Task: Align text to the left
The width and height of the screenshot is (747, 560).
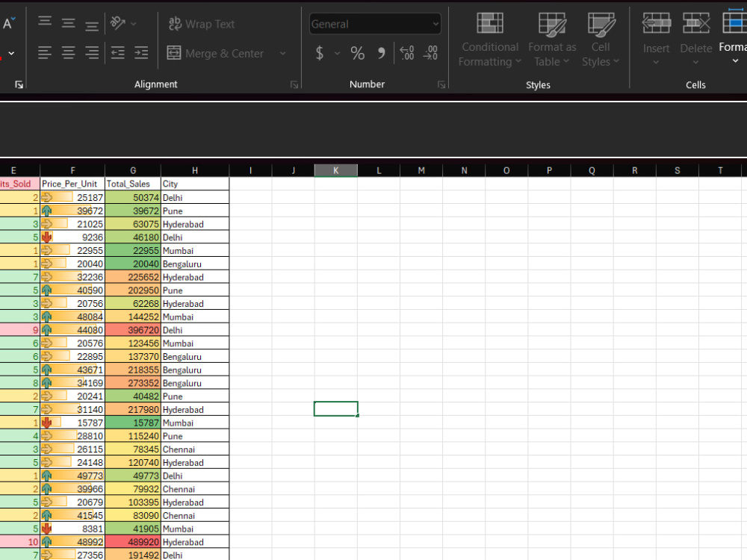Action: (45, 52)
